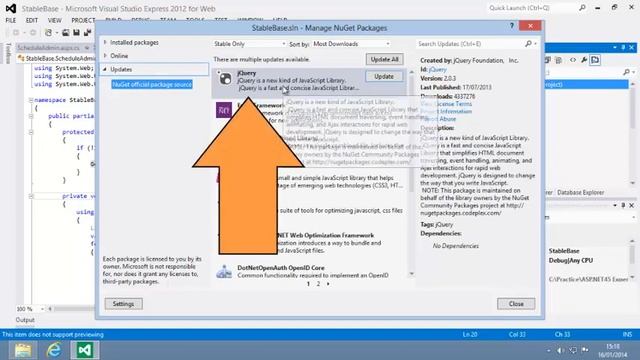640x360 pixels.
Task: Click the Save toolbar icon
Action: click(76, 32)
